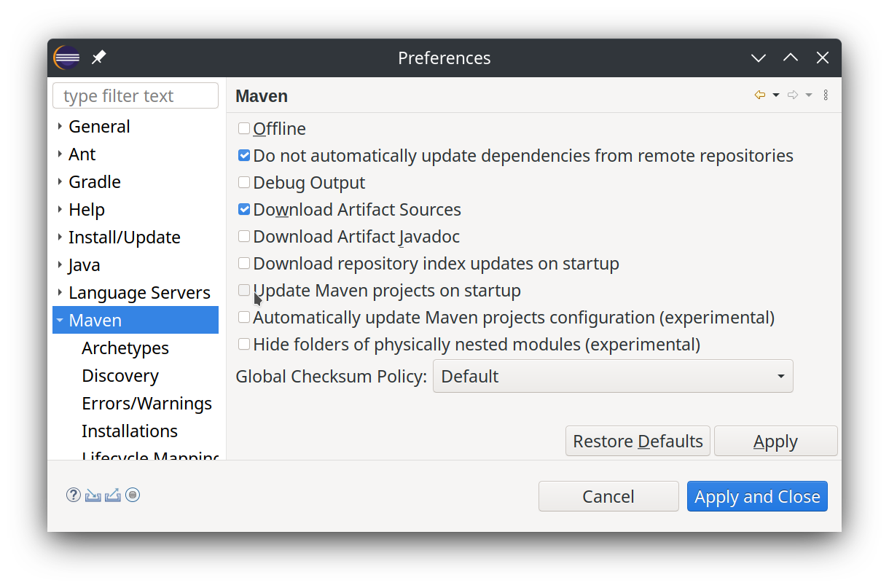Viewport: 889px width, 588px height.
Task: Pin the Preferences dialog with the pin icon
Action: pos(98,58)
